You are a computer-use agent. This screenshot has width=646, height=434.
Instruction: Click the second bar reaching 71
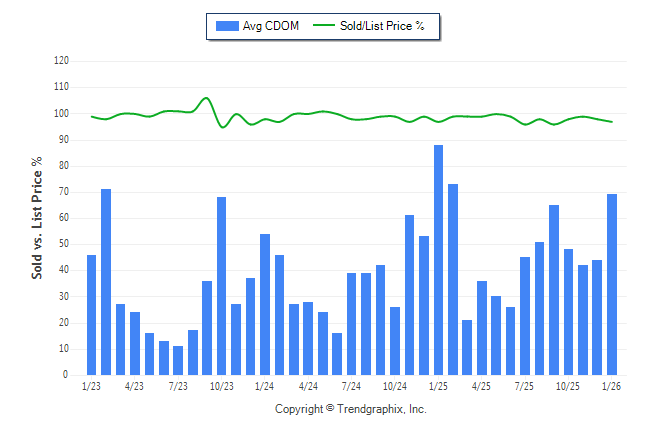point(106,282)
